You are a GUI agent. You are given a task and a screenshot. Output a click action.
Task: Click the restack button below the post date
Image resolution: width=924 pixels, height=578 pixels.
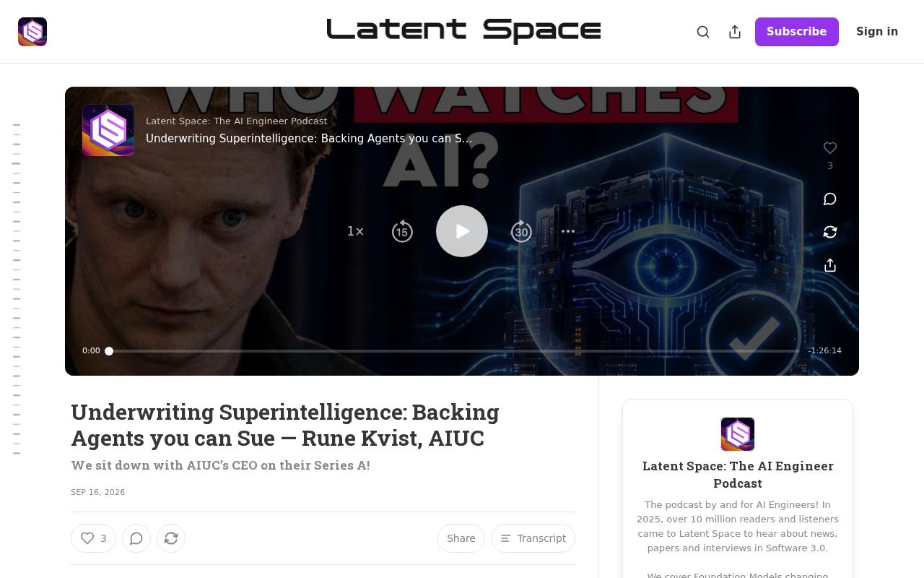tap(171, 538)
